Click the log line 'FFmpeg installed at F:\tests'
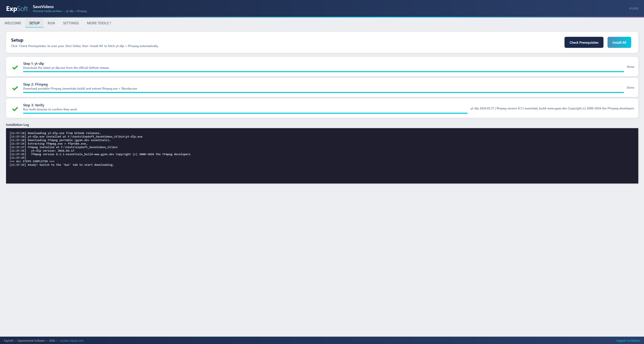Image resolution: width=644 pixels, height=344 pixels. [63, 147]
